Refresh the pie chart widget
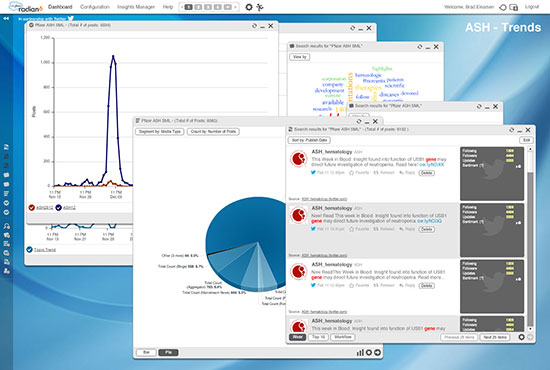550x370 pixels. [x=358, y=121]
